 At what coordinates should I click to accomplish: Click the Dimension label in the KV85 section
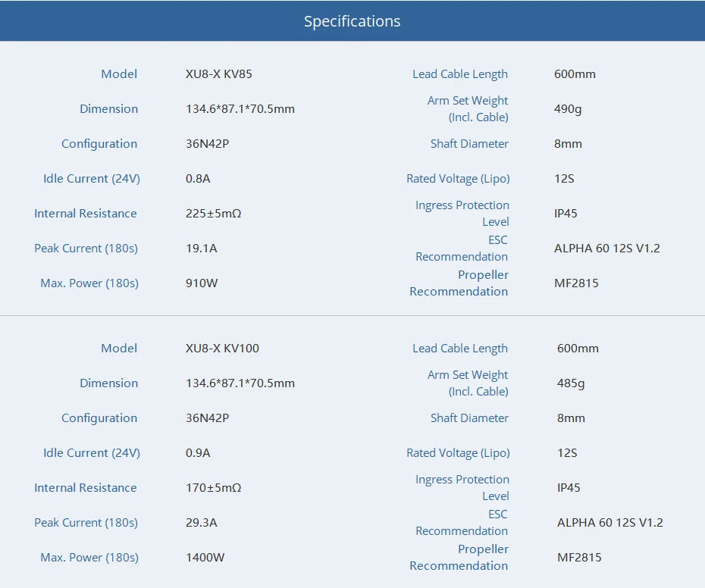[x=108, y=109]
